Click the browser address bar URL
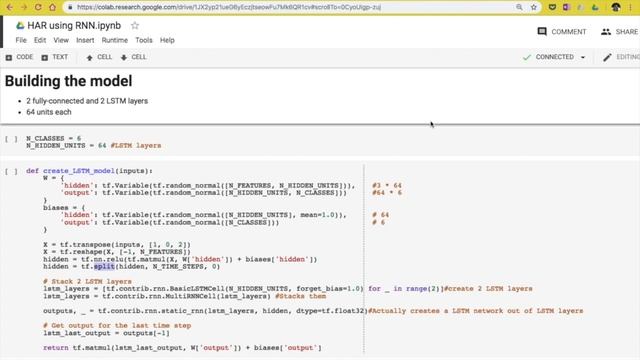Image resolution: width=640 pixels, height=360 pixels. coord(229,7)
